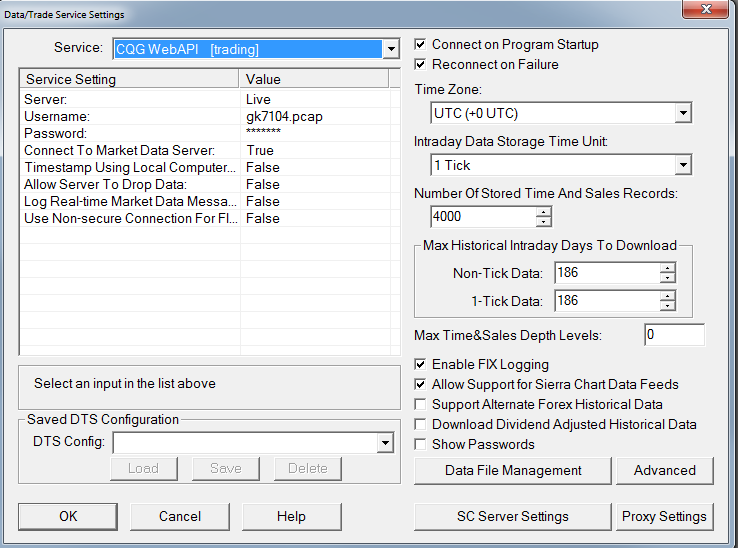
Task: Increase 1-Tick Data days spinner
Action: [667, 296]
